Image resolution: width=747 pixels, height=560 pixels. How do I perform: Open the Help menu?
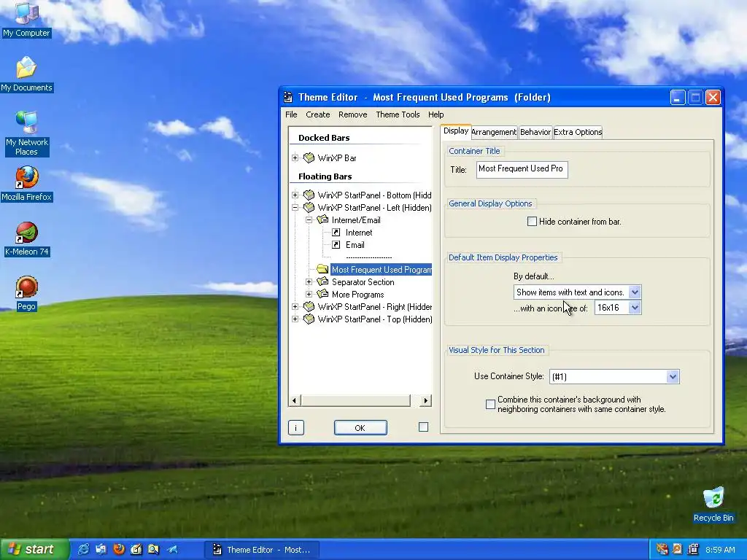[x=436, y=114]
